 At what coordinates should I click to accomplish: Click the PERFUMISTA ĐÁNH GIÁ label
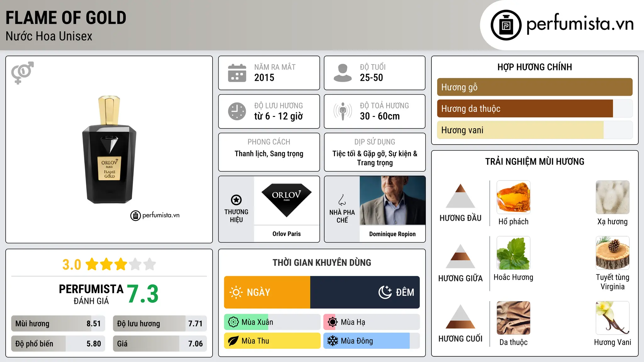pos(91,294)
